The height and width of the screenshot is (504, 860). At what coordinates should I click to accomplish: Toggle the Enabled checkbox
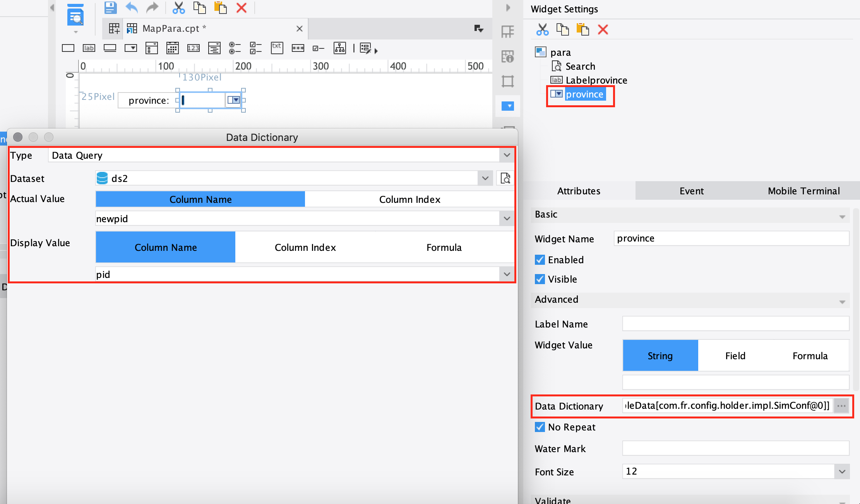[x=540, y=260]
